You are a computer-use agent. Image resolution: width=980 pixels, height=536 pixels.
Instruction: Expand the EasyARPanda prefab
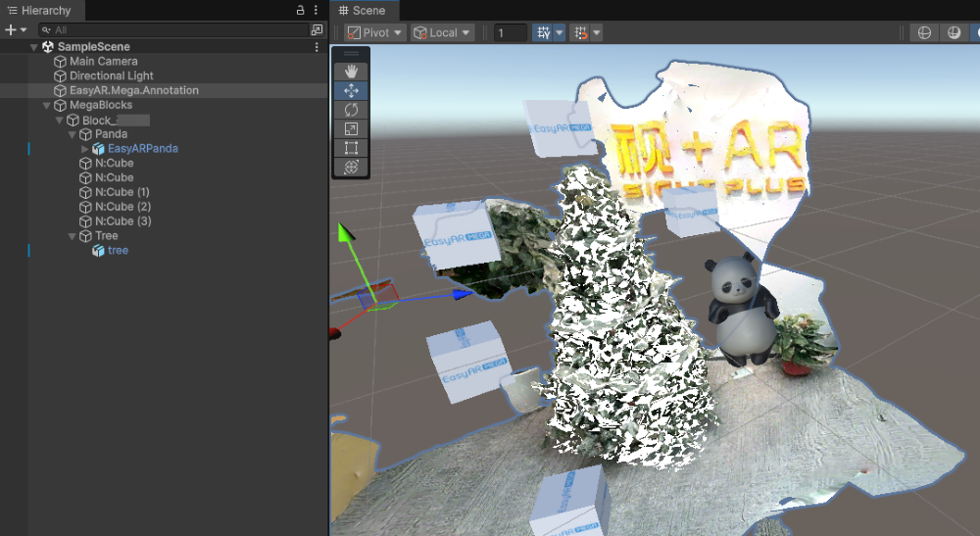pyautogui.click(x=84, y=149)
